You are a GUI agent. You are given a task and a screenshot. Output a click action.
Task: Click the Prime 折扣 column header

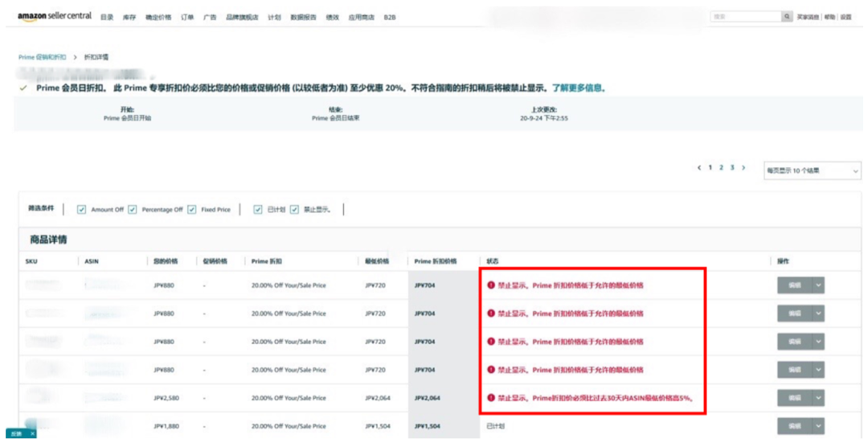pos(267,261)
